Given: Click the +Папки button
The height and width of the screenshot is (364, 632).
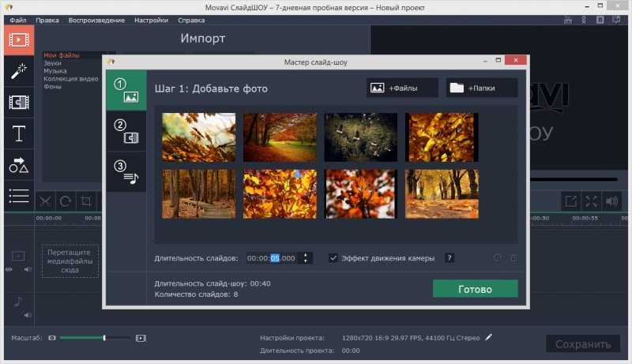Looking at the screenshot, I should click(x=481, y=88).
